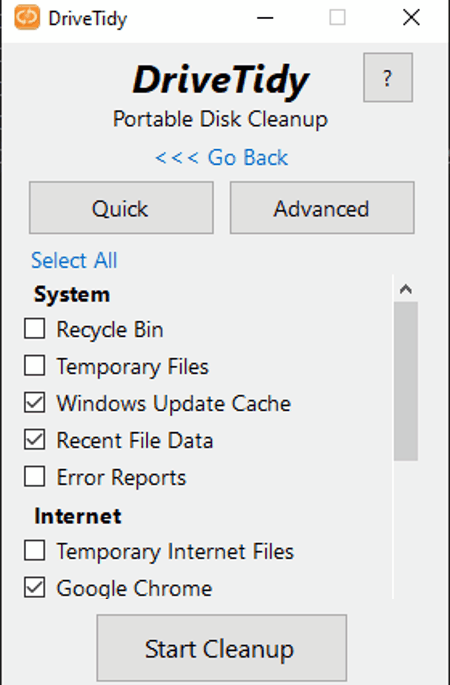Click the scrollbar up arrow
The image size is (450, 685).
(x=406, y=289)
